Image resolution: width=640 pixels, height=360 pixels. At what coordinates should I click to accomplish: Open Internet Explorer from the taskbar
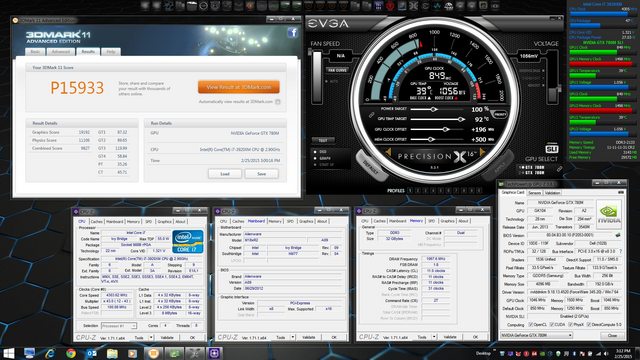(50, 353)
